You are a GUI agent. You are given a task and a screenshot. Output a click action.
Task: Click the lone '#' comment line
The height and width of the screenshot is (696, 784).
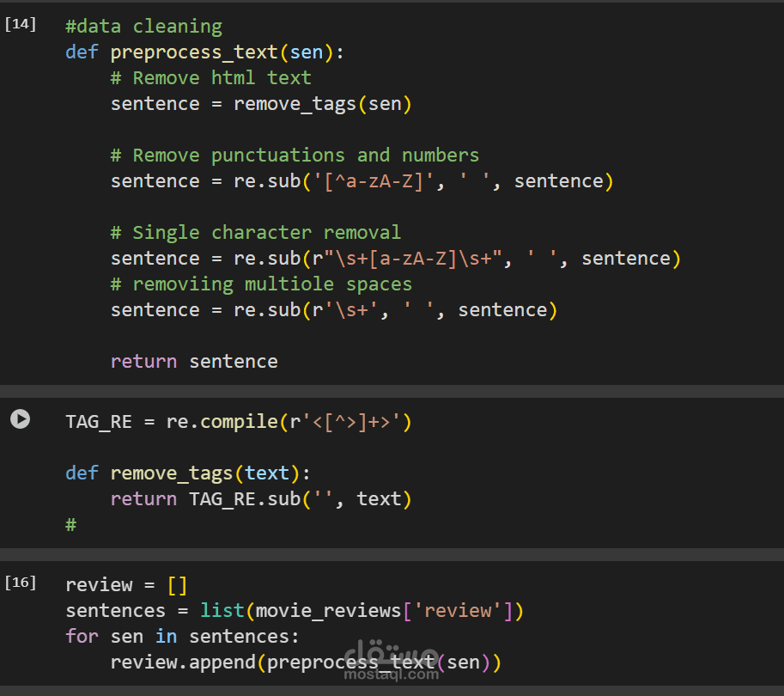(71, 525)
